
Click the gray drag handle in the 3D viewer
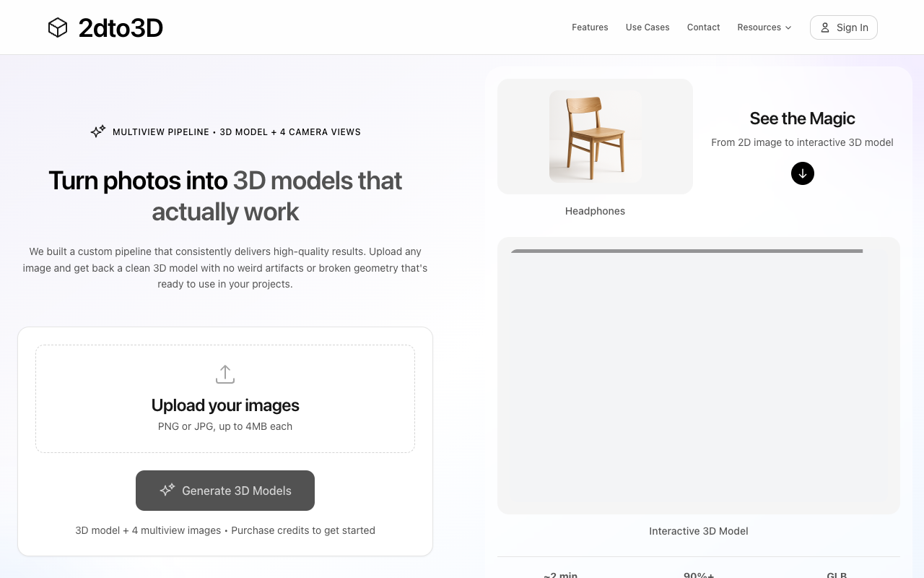point(686,251)
